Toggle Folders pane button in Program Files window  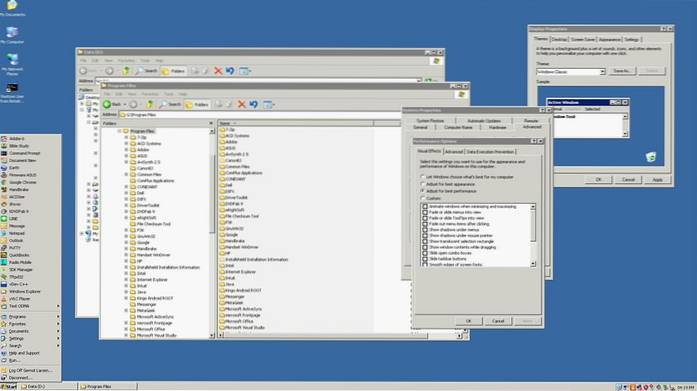coord(197,104)
